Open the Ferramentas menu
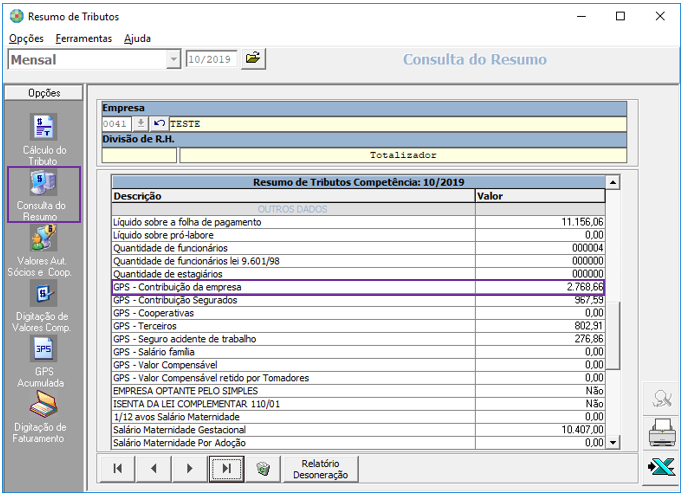This screenshot has width=686, height=497. coord(84,38)
